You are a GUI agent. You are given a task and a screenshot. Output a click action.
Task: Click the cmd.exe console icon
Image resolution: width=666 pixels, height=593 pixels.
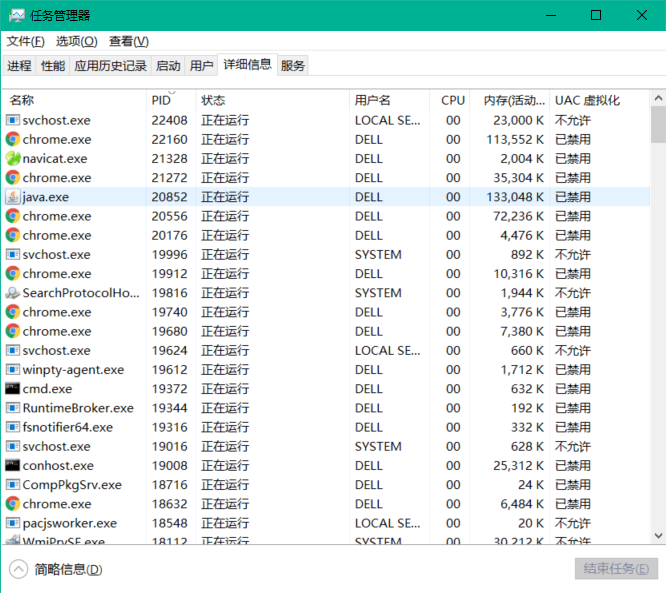(13, 388)
